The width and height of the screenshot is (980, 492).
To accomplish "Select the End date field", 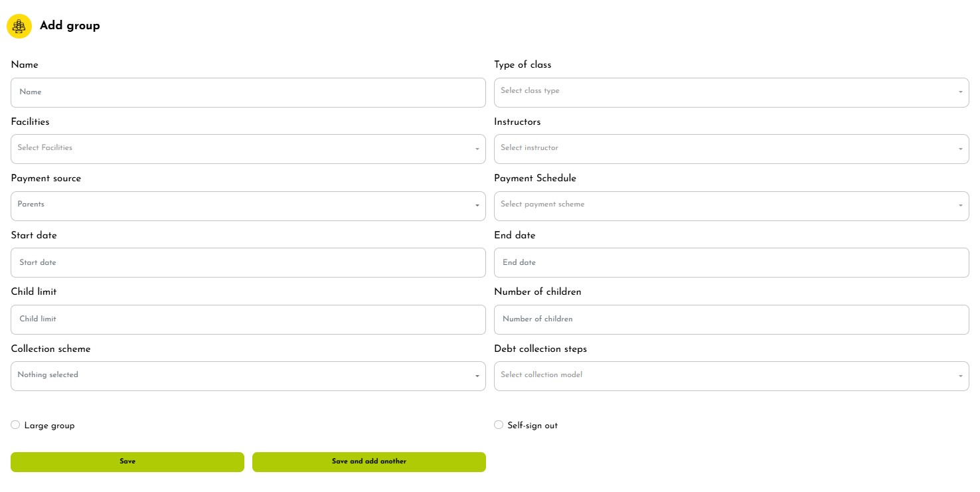I will click(730, 262).
